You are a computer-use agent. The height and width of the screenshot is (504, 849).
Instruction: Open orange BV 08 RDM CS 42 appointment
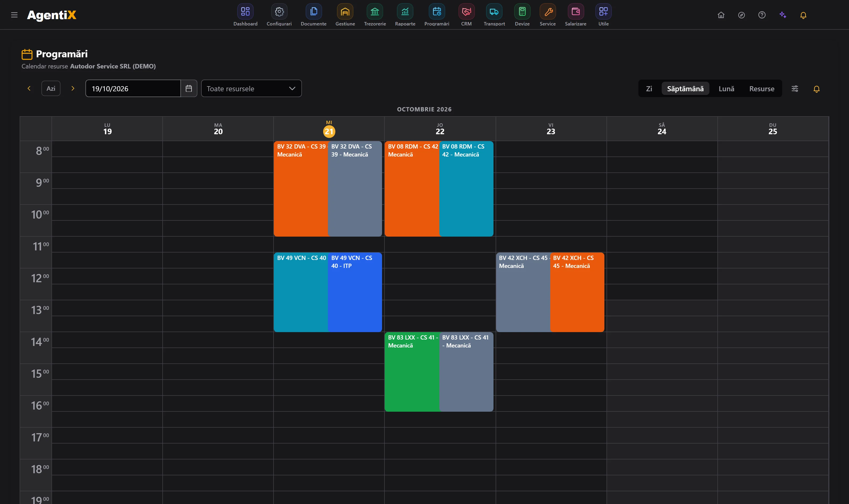point(412,189)
